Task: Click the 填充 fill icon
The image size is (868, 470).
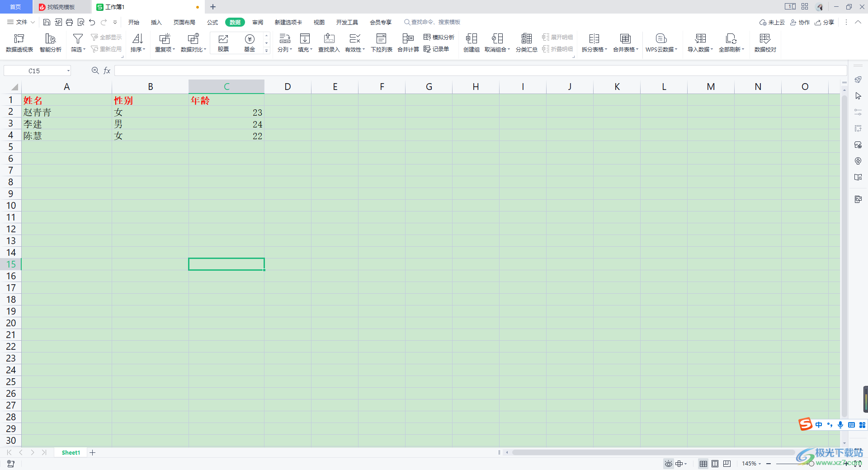Action: coord(305,39)
